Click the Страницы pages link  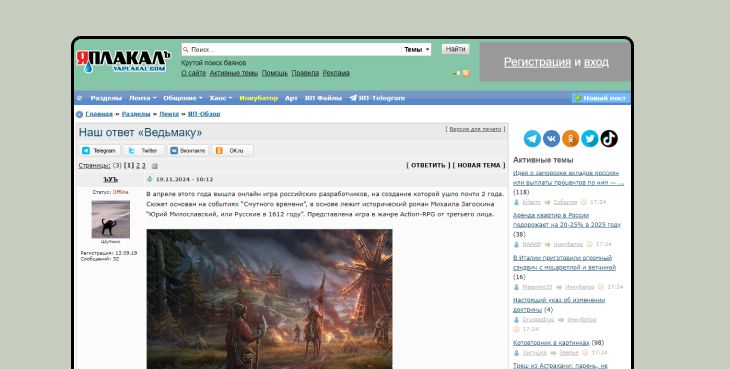(95, 165)
